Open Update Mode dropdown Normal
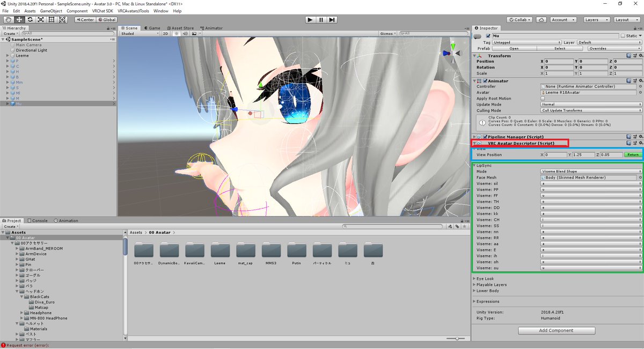The image size is (644, 349). coord(591,105)
